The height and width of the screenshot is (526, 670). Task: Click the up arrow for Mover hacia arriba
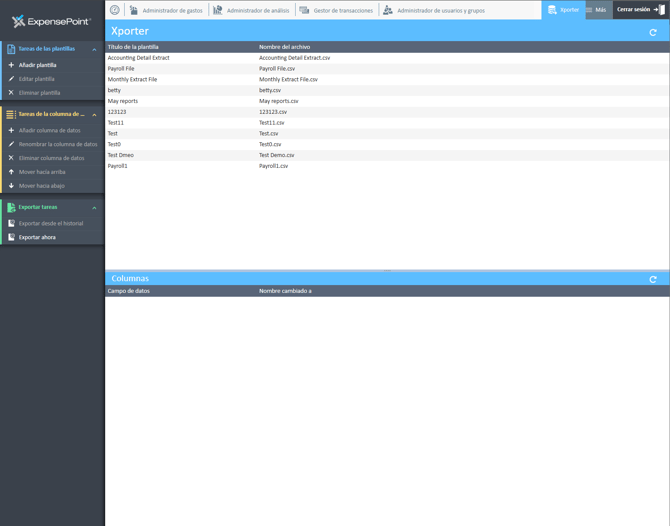click(x=11, y=172)
